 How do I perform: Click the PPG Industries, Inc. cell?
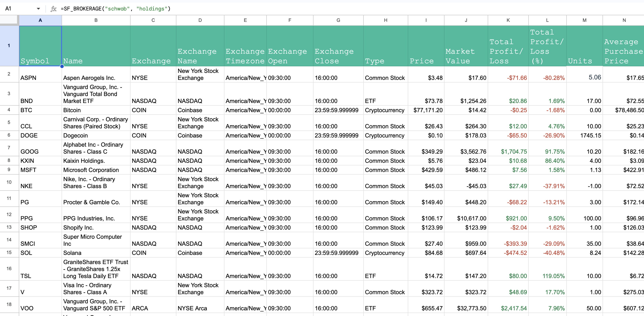(x=96, y=215)
